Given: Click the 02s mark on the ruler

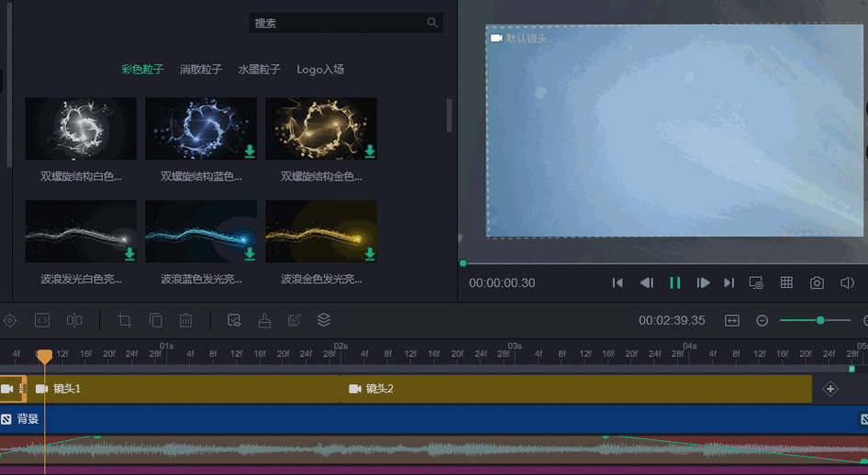Looking at the screenshot, I should (x=340, y=346).
